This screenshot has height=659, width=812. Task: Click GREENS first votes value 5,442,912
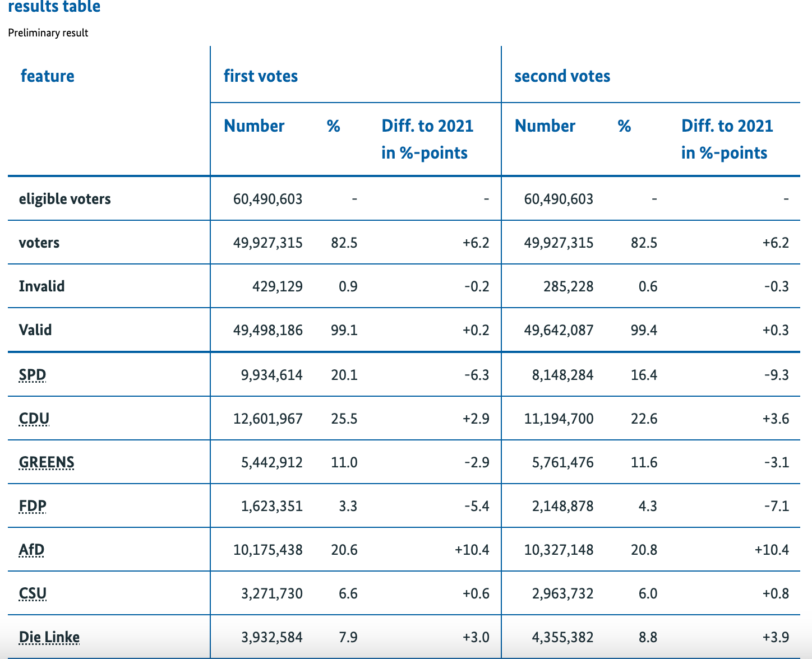tap(272, 462)
